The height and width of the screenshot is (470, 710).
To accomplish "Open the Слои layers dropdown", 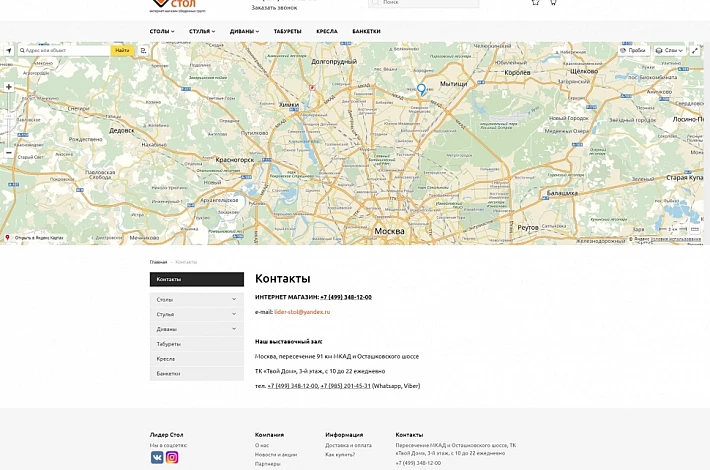I will [669, 51].
